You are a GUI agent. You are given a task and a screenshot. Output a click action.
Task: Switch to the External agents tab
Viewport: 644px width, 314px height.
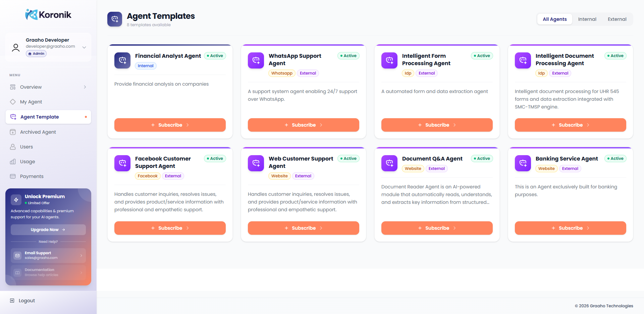coord(617,19)
